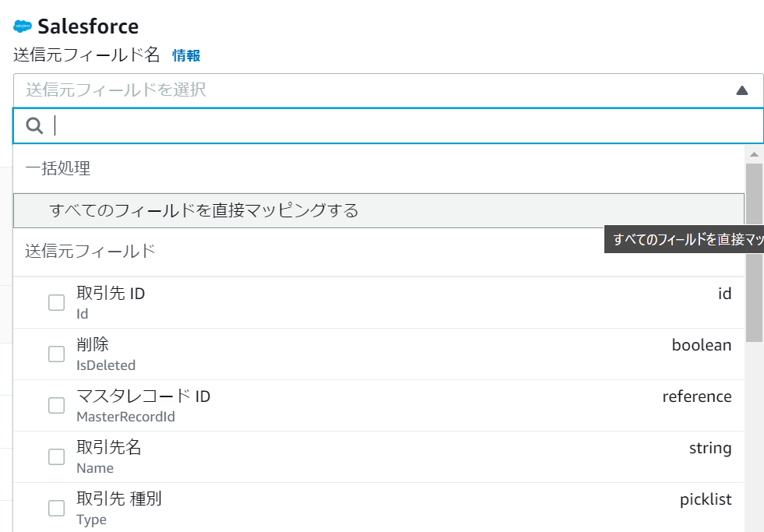This screenshot has width=764, height=532.
Task: Choose the 取引先名 field row
Action: [389, 457]
